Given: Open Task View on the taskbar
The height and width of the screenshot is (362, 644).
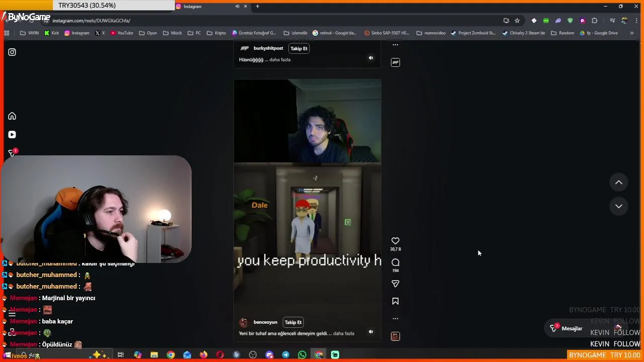Looking at the screenshot, I should (x=121, y=355).
